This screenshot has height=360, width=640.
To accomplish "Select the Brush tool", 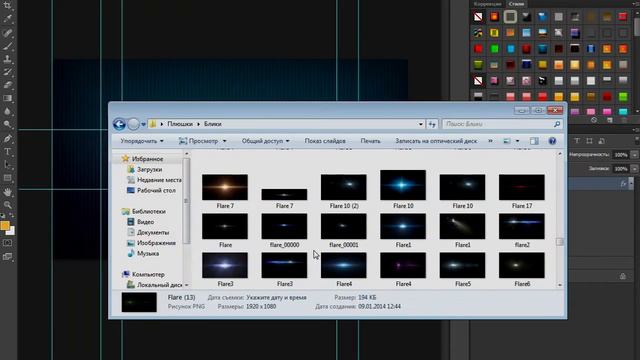I will click(7, 46).
